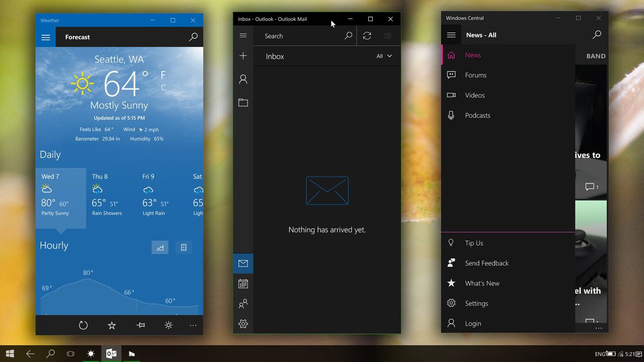Open Tip Us in Windows Central

[x=508, y=243]
